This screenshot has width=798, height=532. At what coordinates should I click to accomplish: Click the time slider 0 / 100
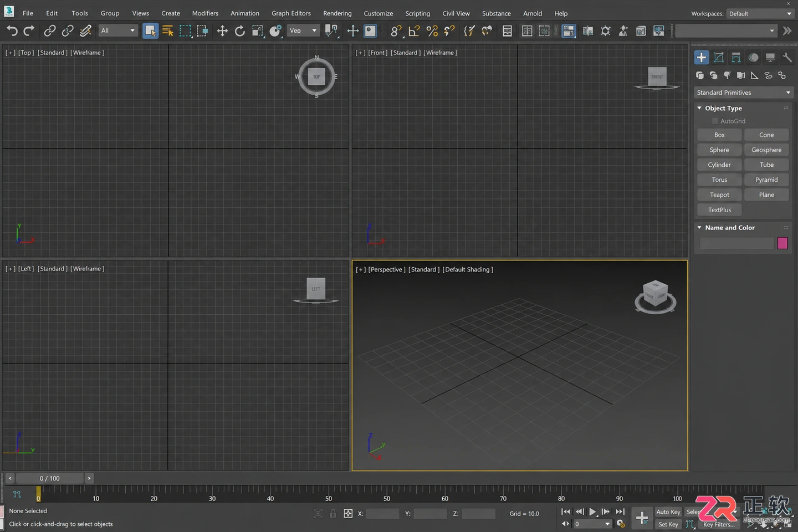coord(50,478)
